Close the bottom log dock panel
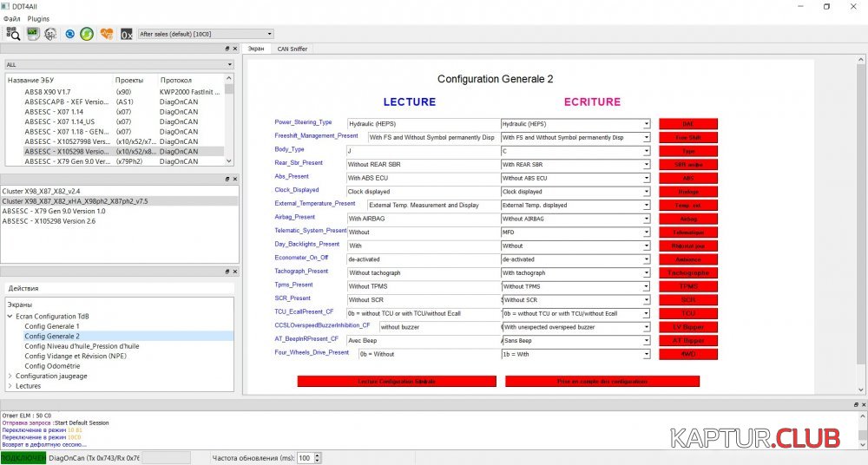The image size is (868, 465). [863, 404]
